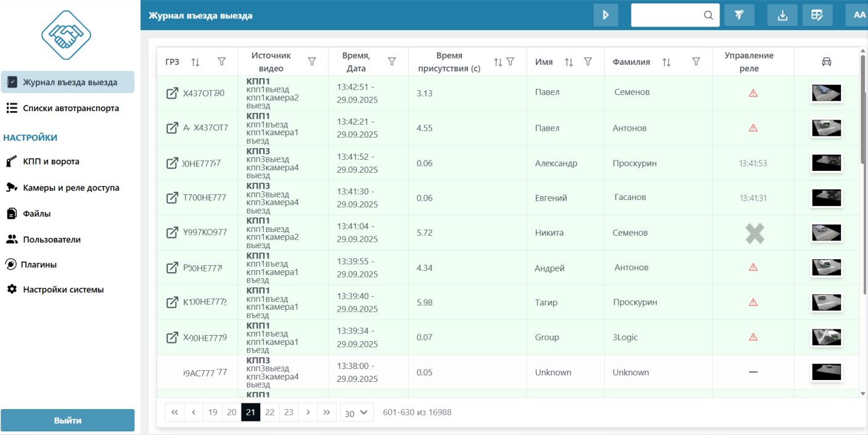Open the table column settings icon
The image size is (868, 435).
tap(817, 15)
